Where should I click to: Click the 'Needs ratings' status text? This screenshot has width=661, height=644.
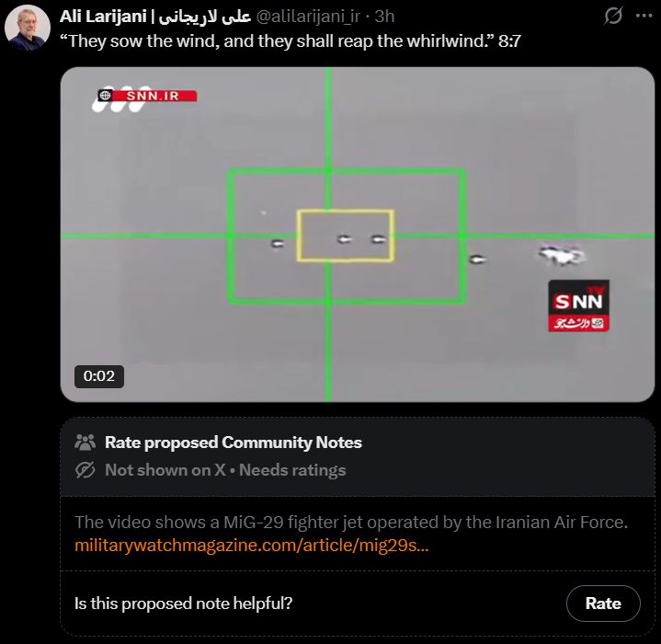[292, 470]
